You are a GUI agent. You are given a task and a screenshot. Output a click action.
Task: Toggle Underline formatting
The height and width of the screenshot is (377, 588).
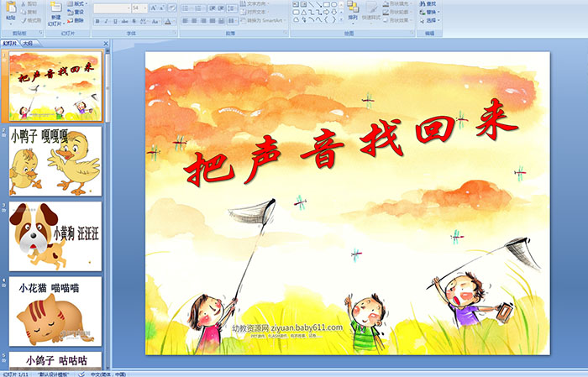coord(115,21)
